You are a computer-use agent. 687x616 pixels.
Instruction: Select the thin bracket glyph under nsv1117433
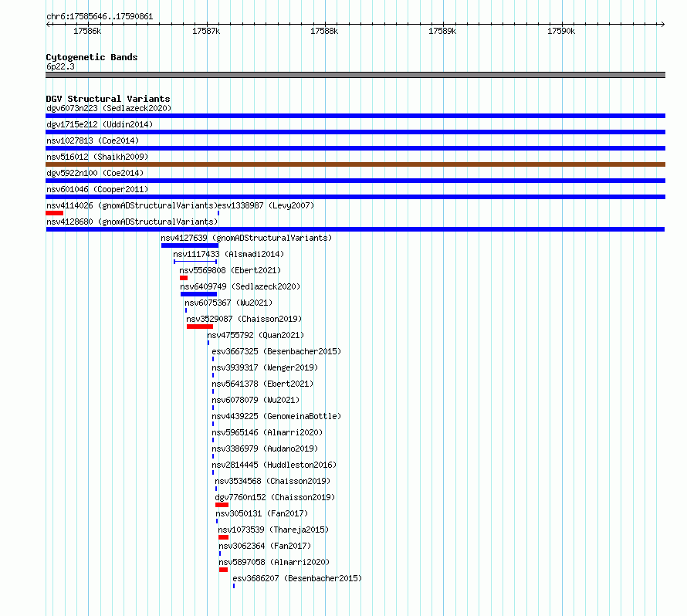coord(195,262)
